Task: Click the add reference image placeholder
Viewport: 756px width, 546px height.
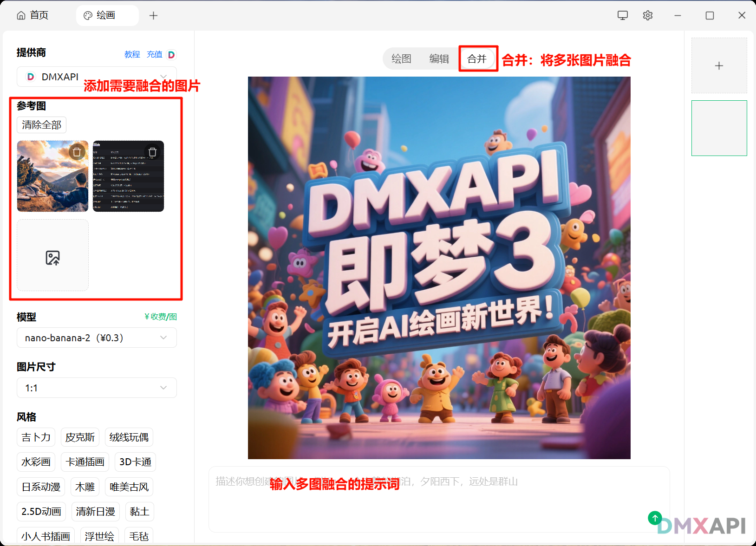Action: [52, 255]
